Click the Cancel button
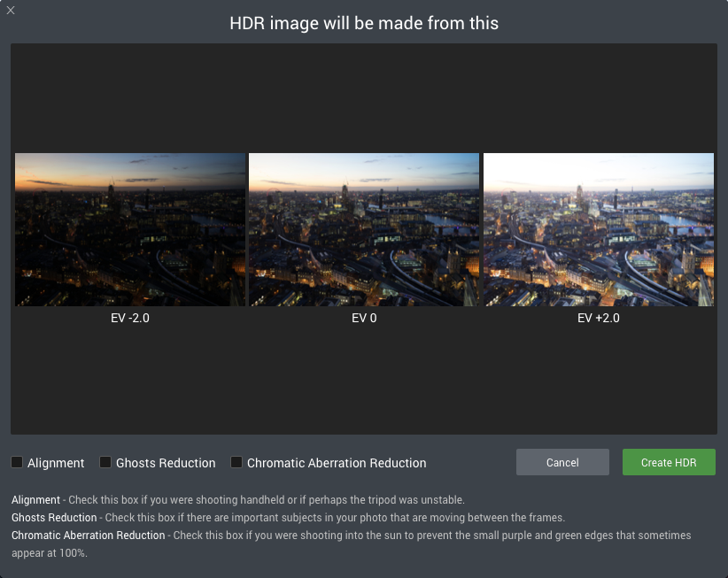The width and height of the screenshot is (728, 578). pos(562,462)
